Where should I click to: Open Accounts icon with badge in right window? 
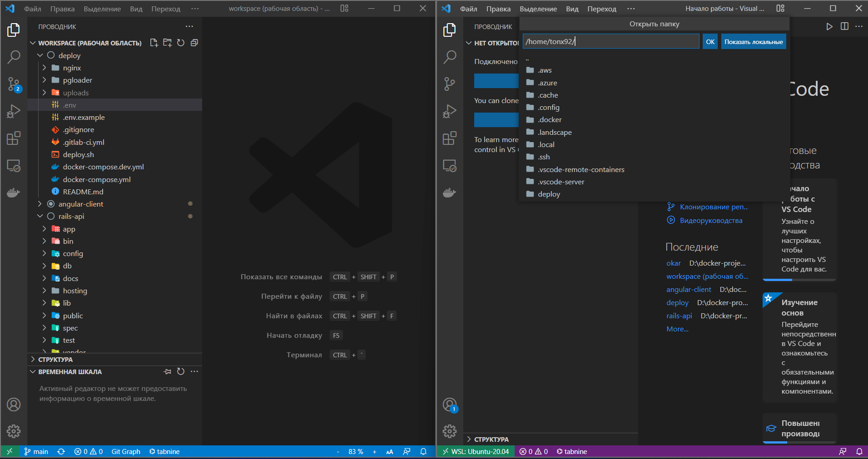[450, 405]
